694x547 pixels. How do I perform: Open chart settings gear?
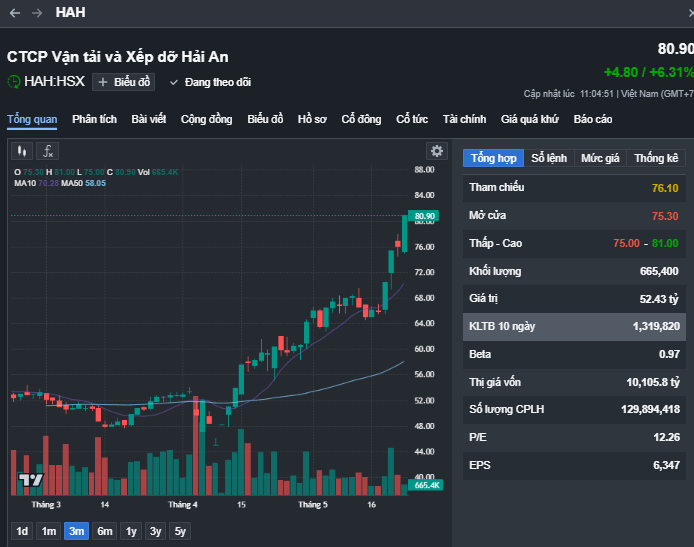(x=436, y=151)
